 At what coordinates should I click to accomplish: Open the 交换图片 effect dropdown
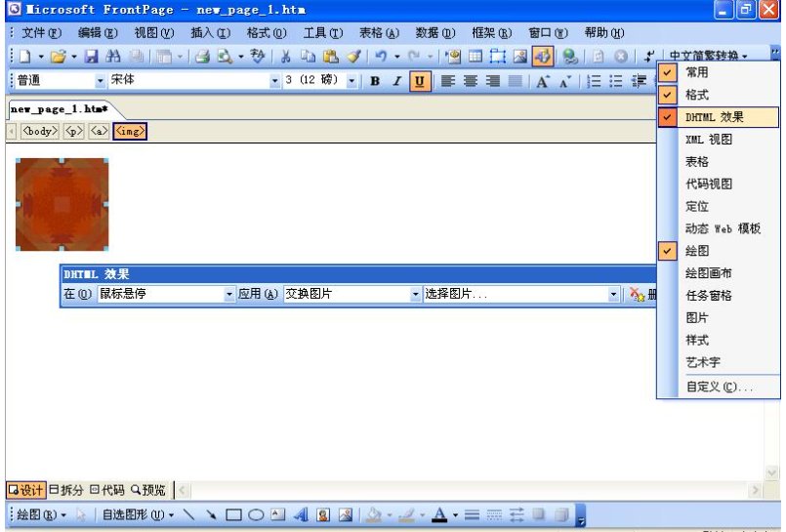415,294
